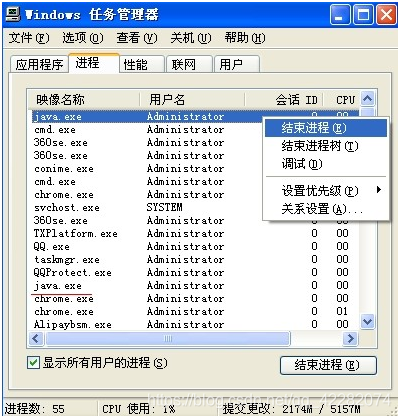
Task: Open the 选项(O) menu
Action: pos(83,38)
